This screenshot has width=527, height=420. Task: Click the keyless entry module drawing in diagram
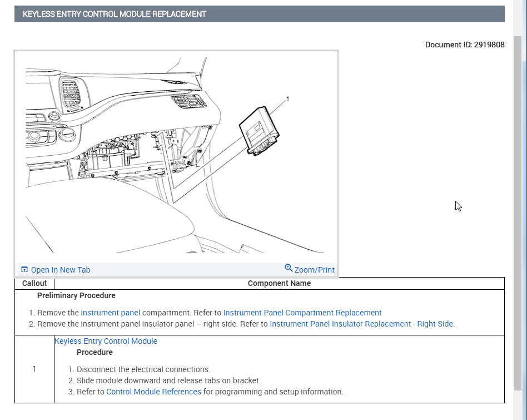pyautogui.click(x=259, y=131)
